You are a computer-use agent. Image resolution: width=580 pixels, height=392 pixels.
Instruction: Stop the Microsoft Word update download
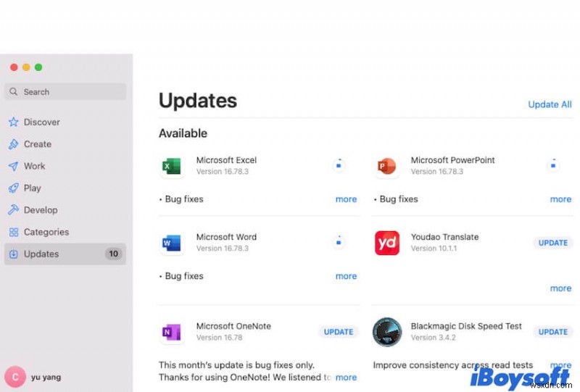coord(339,242)
